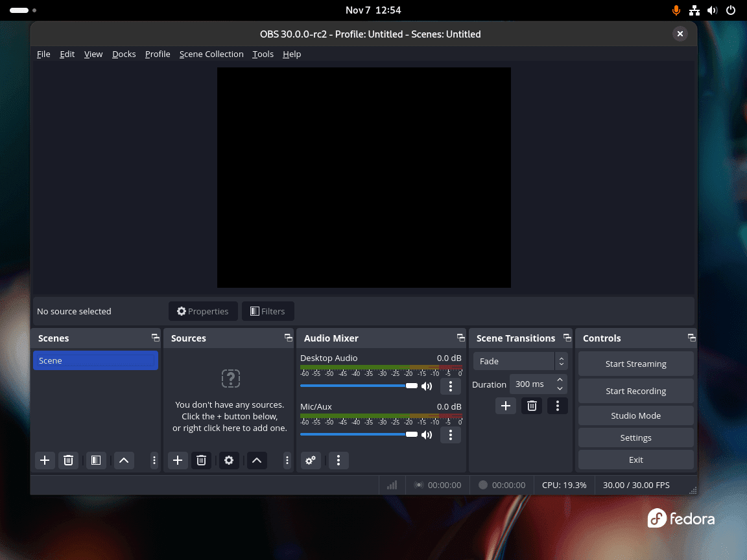Add a new source with the plus icon
The width and height of the screenshot is (747, 560).
click(178, 460)
